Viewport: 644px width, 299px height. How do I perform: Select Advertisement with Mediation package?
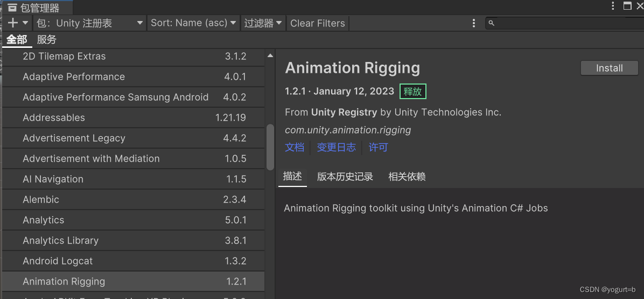(134, 159)
